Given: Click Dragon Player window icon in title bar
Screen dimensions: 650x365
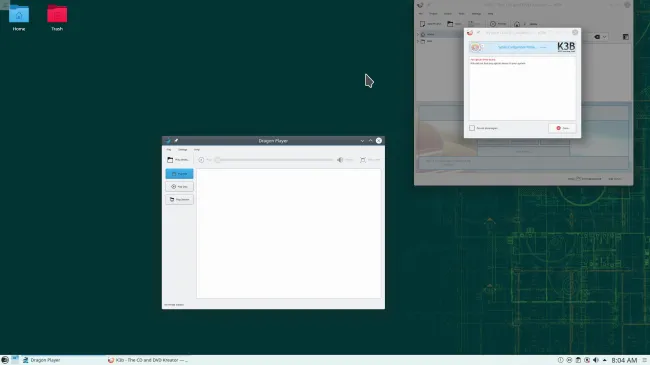Looking at the screenshot, I should [168, 141].
